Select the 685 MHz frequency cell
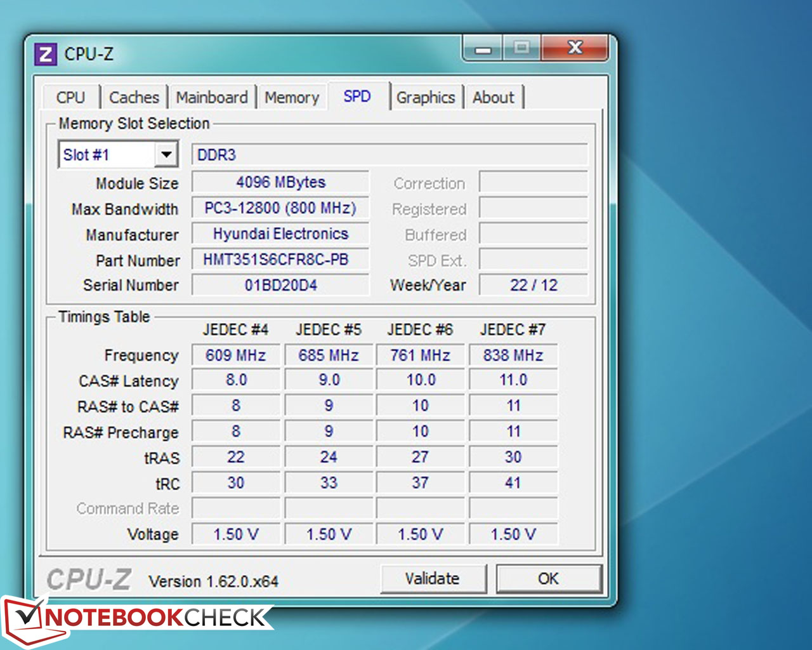Viewport: 812px width, 650px height. [x=329, y=355]
